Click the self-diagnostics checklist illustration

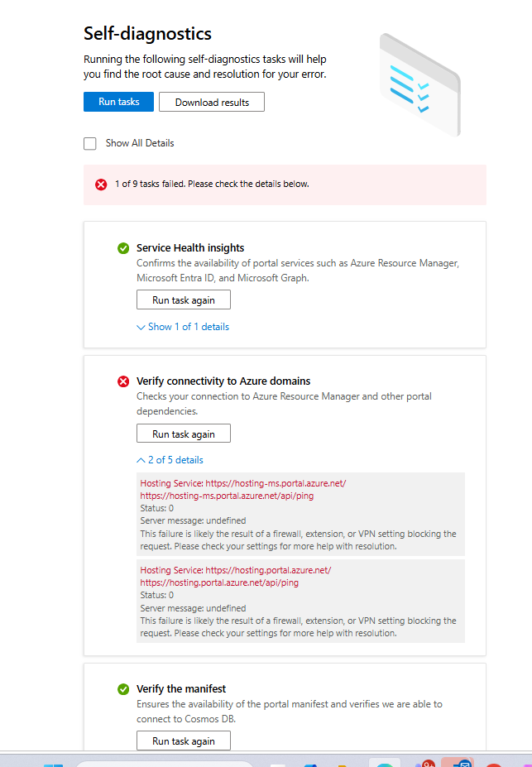[420, 85]
